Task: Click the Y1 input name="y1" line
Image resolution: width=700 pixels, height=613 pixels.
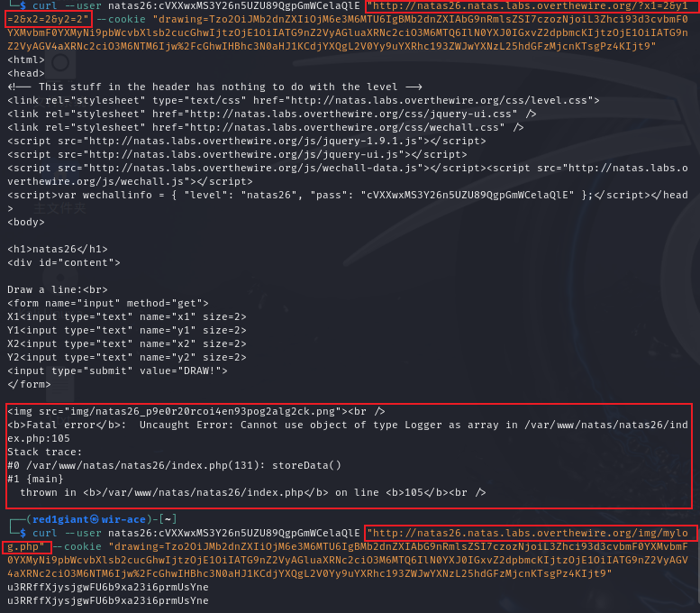Action: click(x=127, y=330)
